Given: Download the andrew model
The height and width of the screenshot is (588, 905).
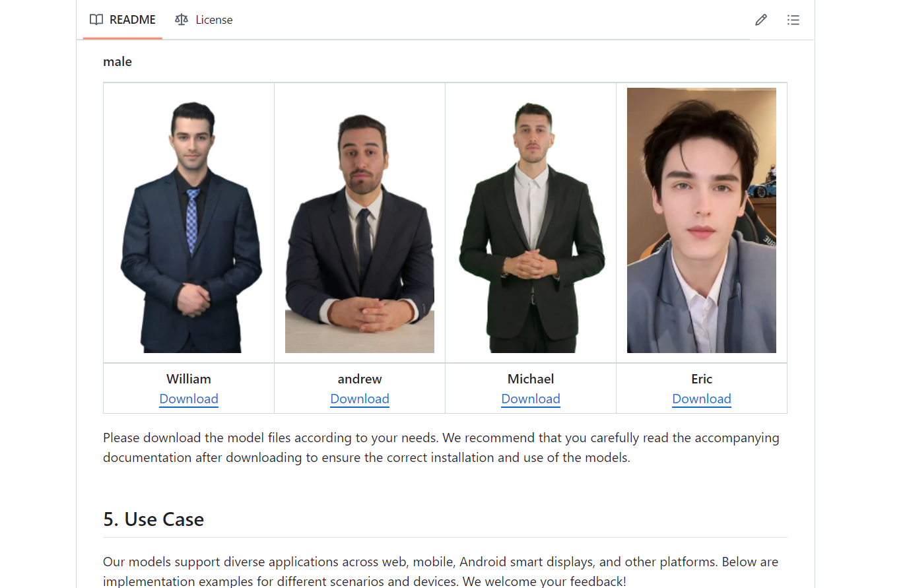Looking at the screenshot, I should point(360,399).
